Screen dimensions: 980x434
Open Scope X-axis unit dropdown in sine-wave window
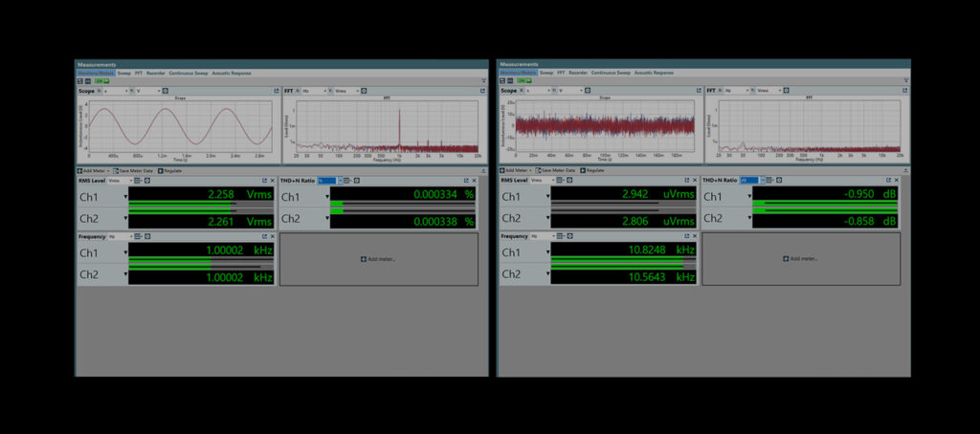(x=116, y=91)
